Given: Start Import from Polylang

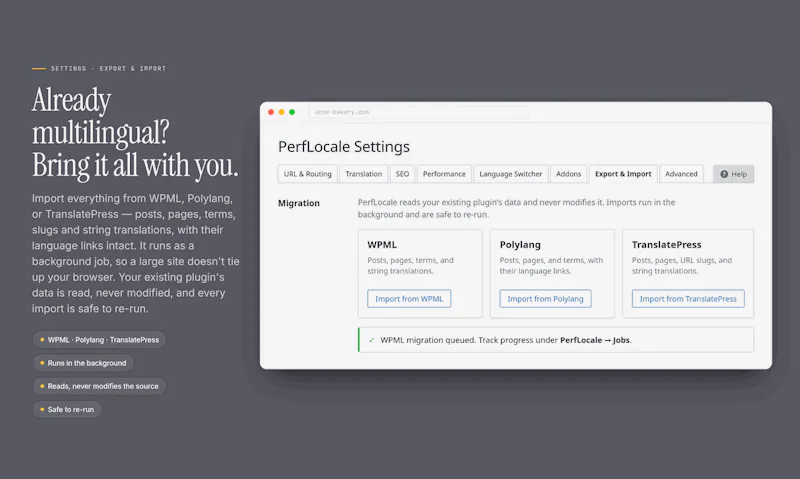Looking at the screenshot, I should (x=545, y=298).
